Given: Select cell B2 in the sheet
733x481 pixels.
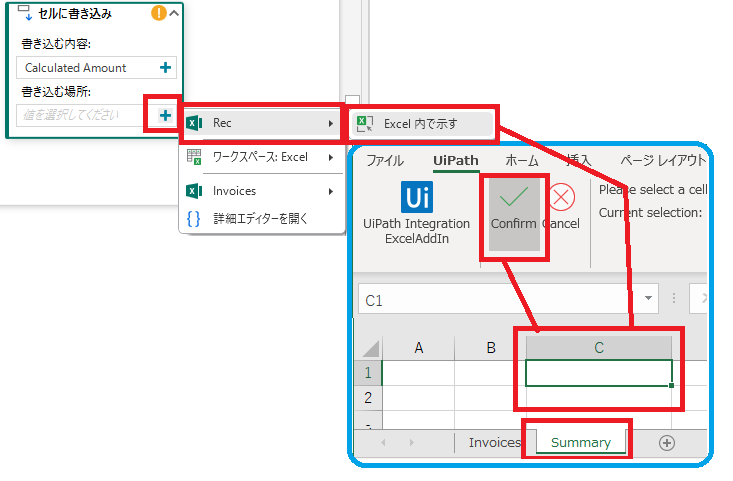Looking at the screenshot, I should 490,398.
